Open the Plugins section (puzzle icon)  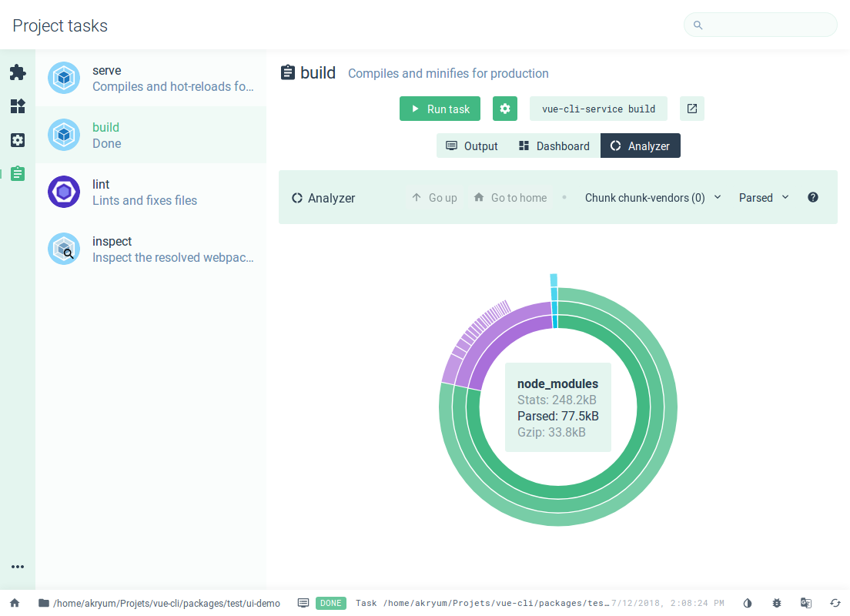pos(17,72)
